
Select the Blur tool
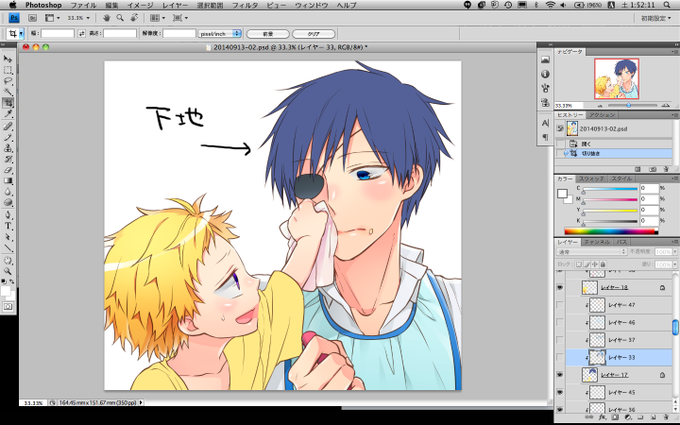pyautogui.click(x=8, y=192)
